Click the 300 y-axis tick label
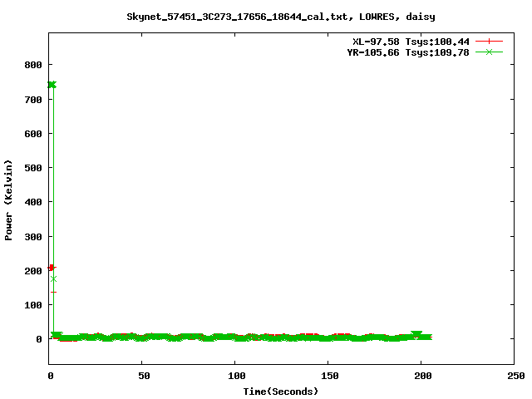Viewport: 532px width, 399px height. [x=33, y=237]
